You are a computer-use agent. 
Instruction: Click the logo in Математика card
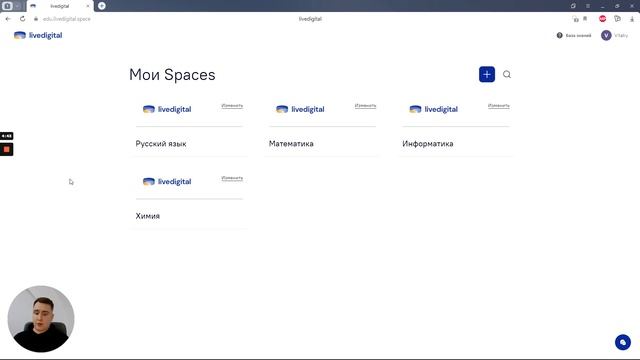click(x=300, y=109)
